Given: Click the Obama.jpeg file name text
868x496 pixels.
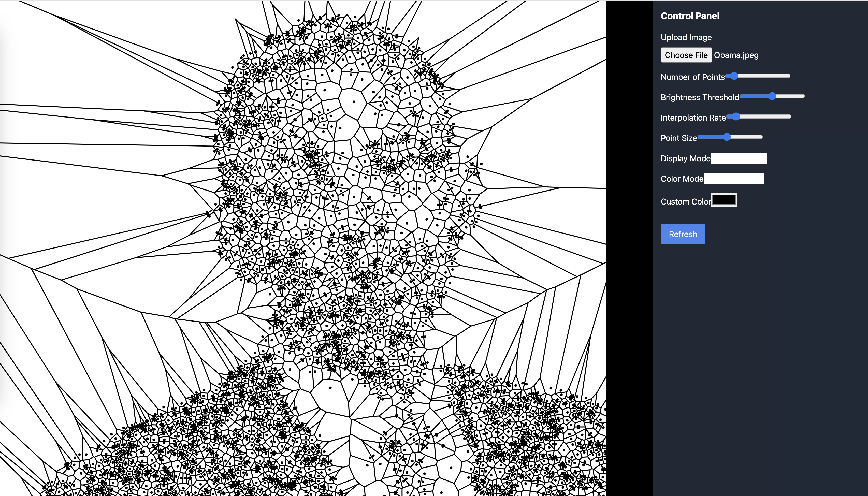Looking at the screenshot, I should 736,55.
